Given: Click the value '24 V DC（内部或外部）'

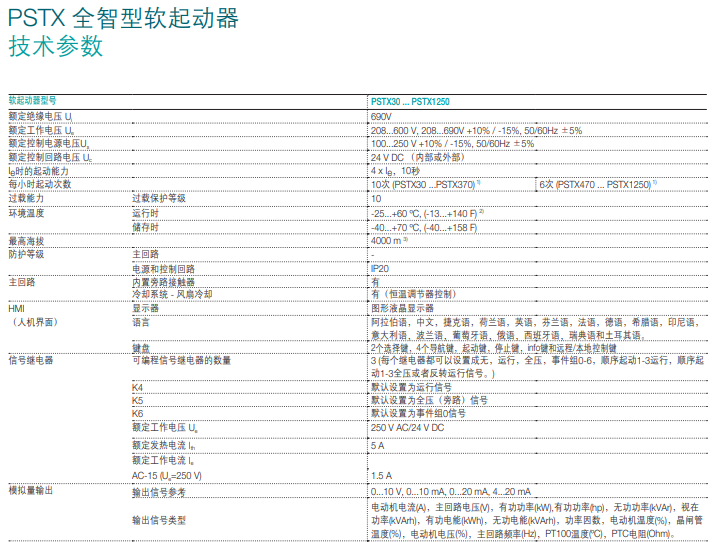Looking at the screenshot, I should (417, 157).
